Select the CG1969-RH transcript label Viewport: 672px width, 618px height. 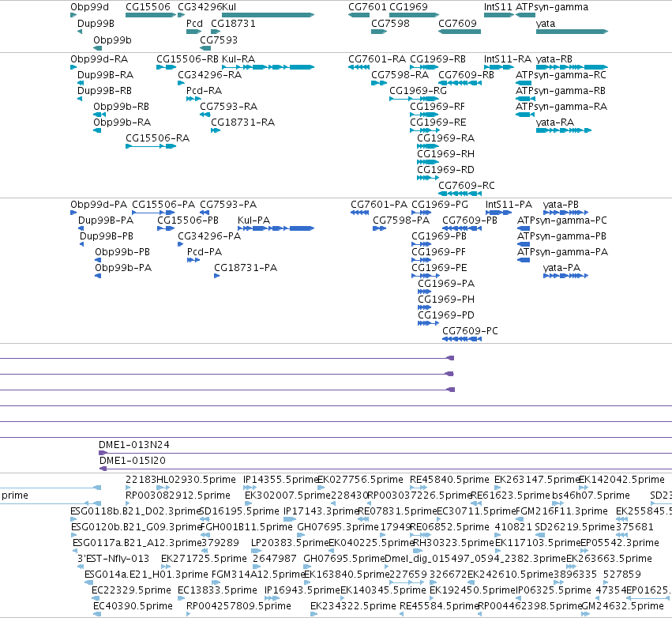click(x=445, y=153)
